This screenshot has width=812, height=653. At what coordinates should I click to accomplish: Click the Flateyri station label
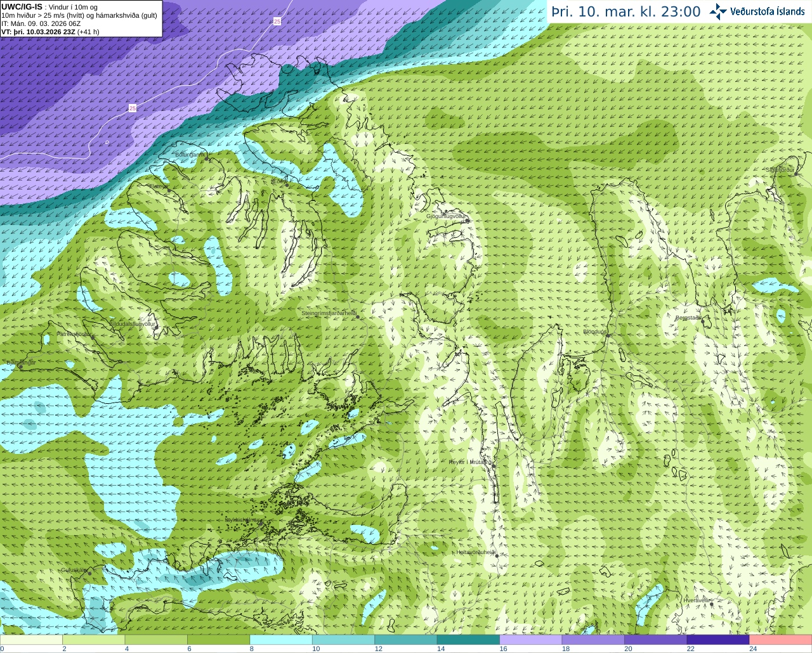(158, 186)
